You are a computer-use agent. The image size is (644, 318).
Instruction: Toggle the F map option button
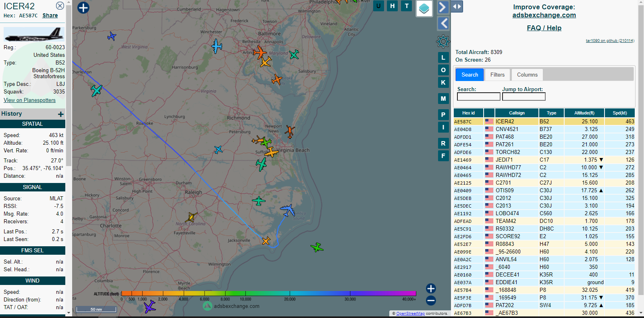click(443, 156)
